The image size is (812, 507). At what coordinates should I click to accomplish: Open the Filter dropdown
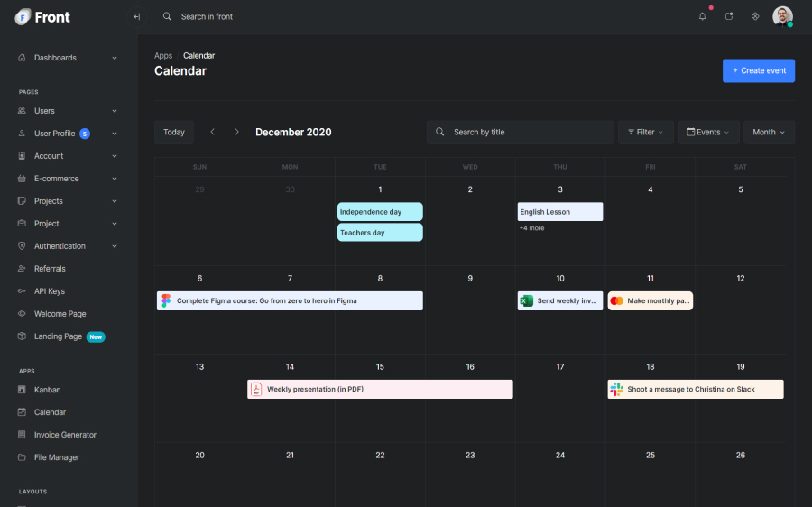coord(645,132)
